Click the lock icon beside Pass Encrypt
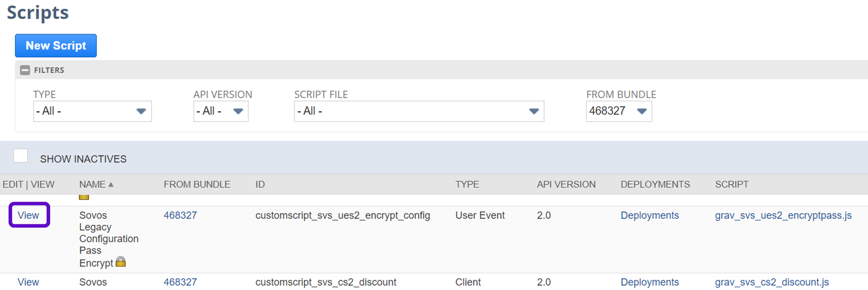The image size is (868, 290). pyautogui.click(x=121, y=262)
